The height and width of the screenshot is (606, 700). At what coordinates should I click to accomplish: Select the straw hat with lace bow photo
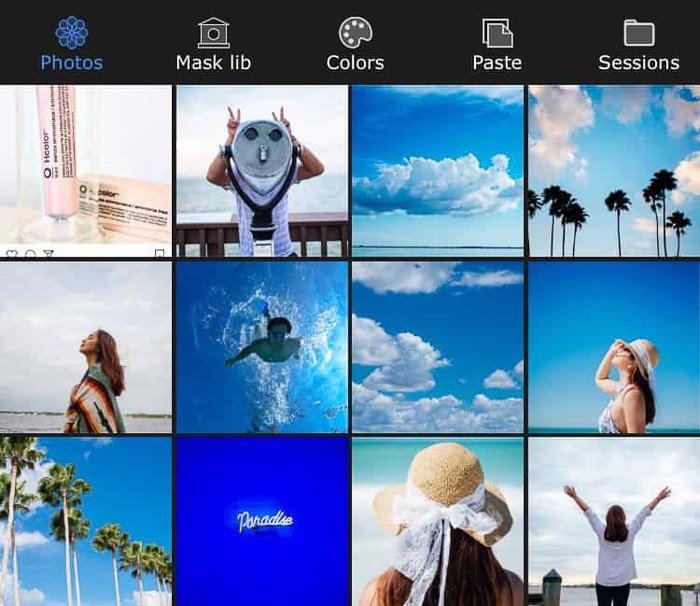coord(437,521)
